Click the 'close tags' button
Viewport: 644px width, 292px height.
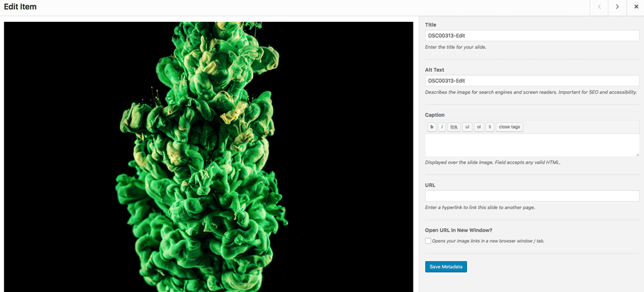(x=509, y=127)
